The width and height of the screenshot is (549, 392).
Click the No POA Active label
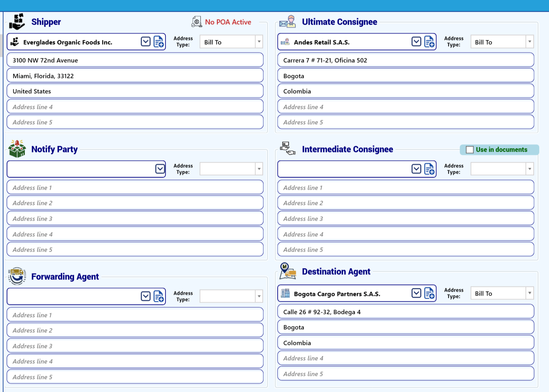pos(228,22)
